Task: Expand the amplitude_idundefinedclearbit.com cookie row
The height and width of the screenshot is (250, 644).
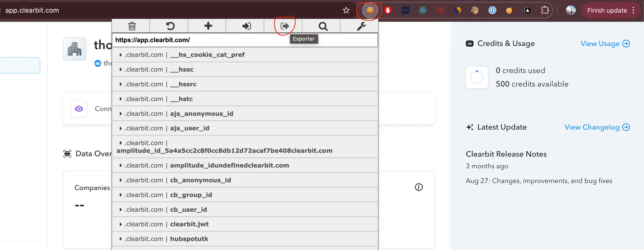Action: click(245, 165)
